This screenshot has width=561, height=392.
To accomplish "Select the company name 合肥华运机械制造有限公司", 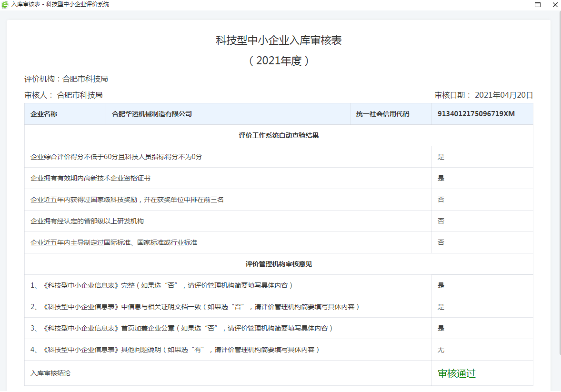I will click(x=152, y=114).
